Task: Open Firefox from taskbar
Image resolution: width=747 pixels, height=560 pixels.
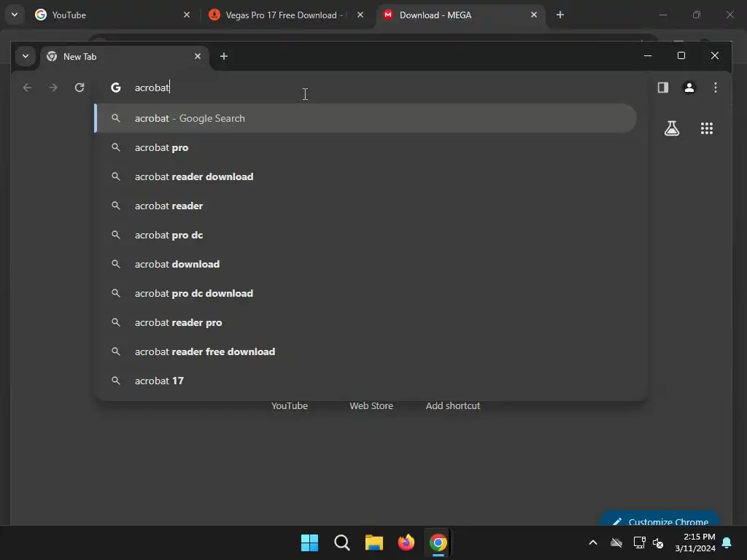Action: 406,542
